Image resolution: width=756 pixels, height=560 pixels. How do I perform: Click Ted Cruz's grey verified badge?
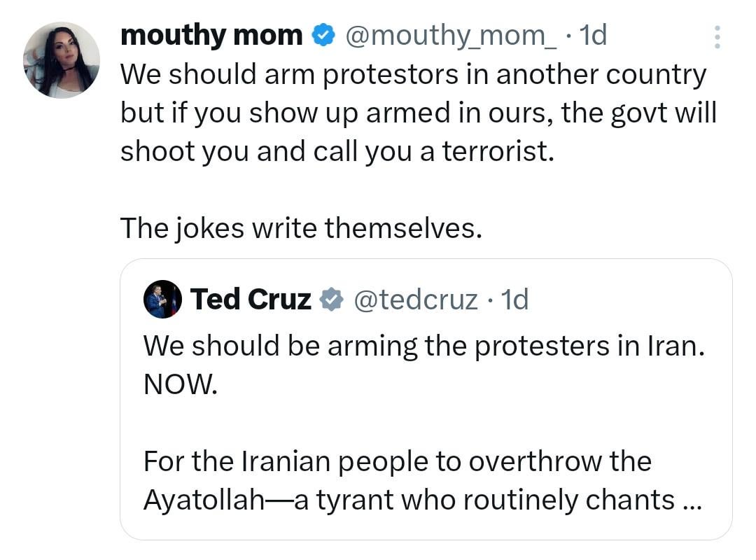pyautogui.click(x=332, y=300)
